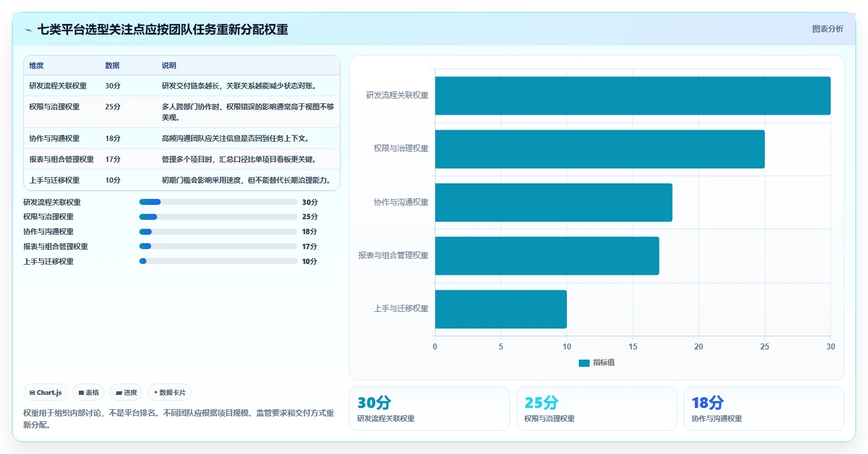
Task: Click the 指标值 legend label
Action: coord(604,363)
